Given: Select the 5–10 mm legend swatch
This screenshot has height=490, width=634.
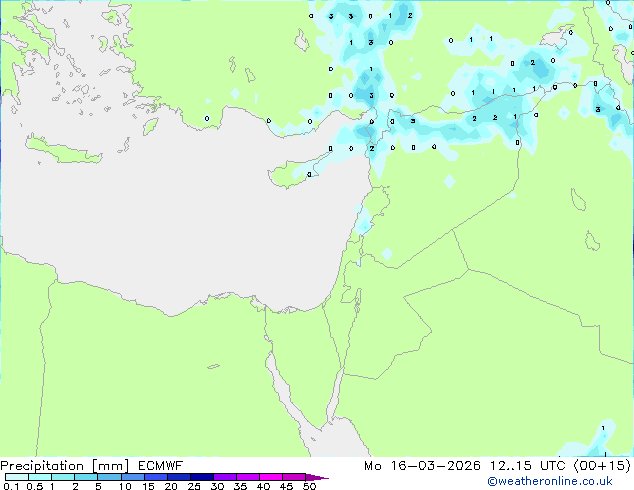Looking at the screenshot, I should pyautogui.click(x=109, y=477).
